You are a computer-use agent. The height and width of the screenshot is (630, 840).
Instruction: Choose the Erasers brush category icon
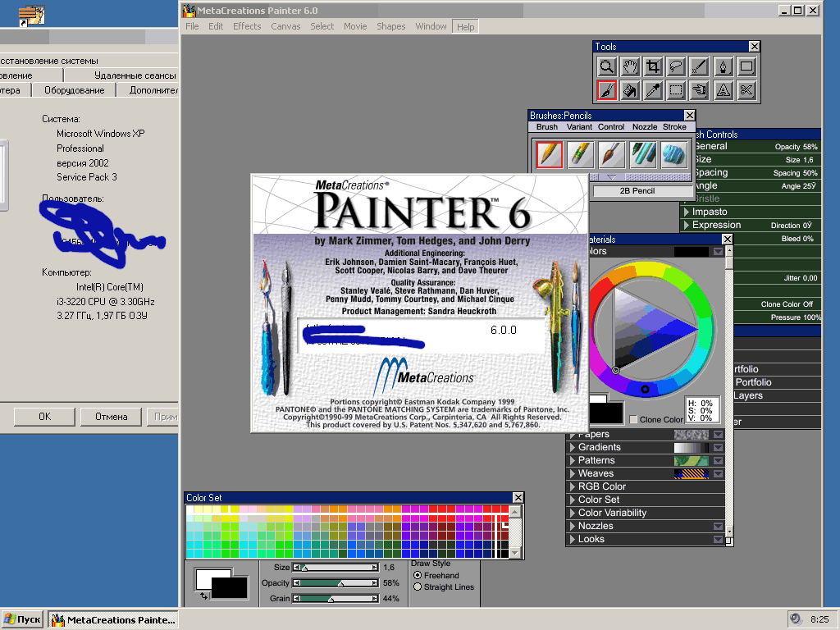click(580, 154)
